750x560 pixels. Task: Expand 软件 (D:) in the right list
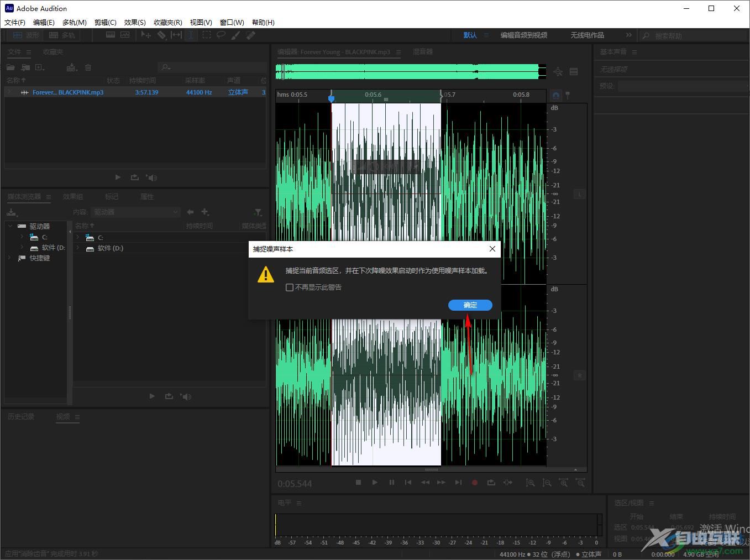[x=78, y=248]
